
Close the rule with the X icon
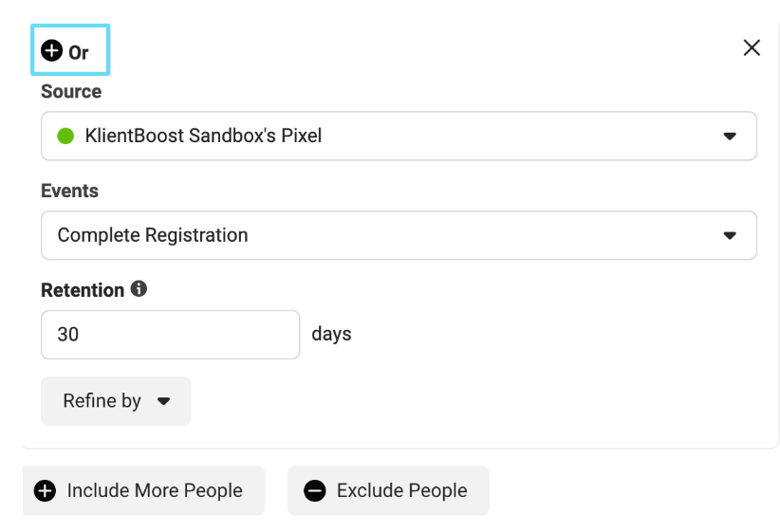752,47
